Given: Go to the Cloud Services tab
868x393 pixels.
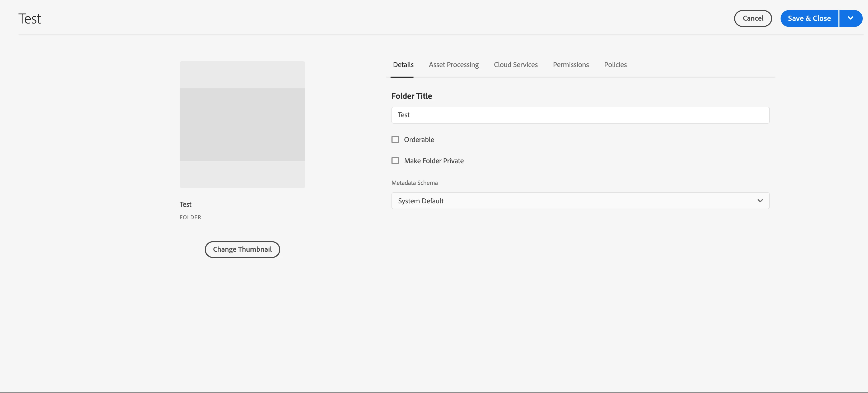Looking at the screenshot, I should tap(516, 65).
